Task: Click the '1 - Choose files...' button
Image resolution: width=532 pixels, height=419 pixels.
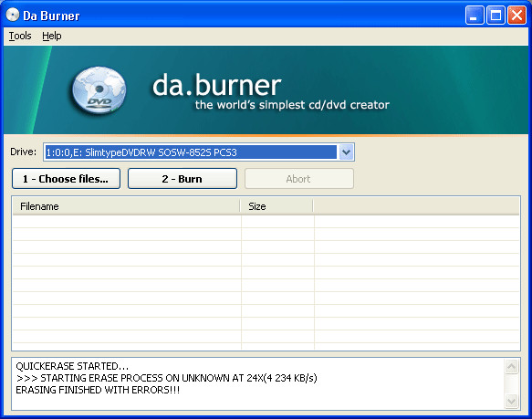Action: click(67, 179)
